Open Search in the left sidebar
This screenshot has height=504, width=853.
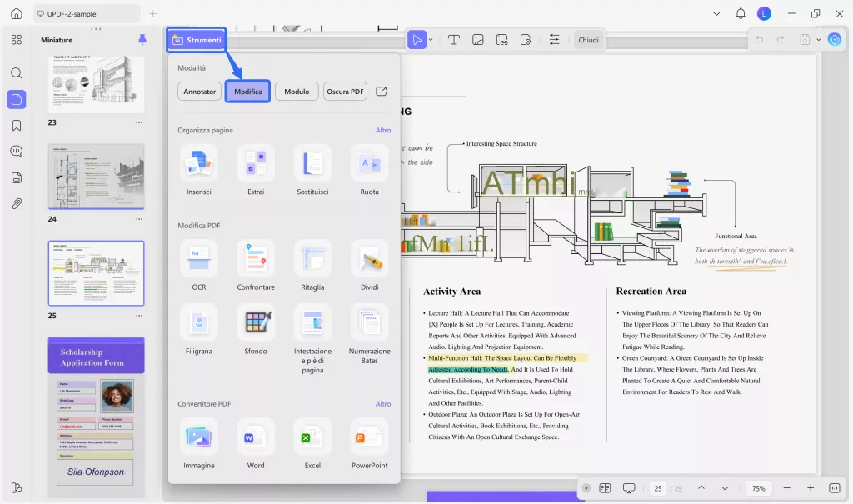pos(17,72)
